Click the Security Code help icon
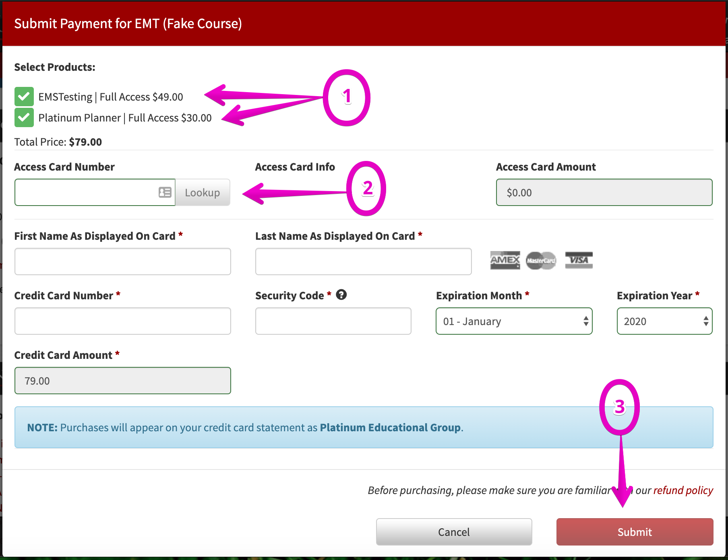The width and height of the screenshot is (728, 560). coord(341,295)
